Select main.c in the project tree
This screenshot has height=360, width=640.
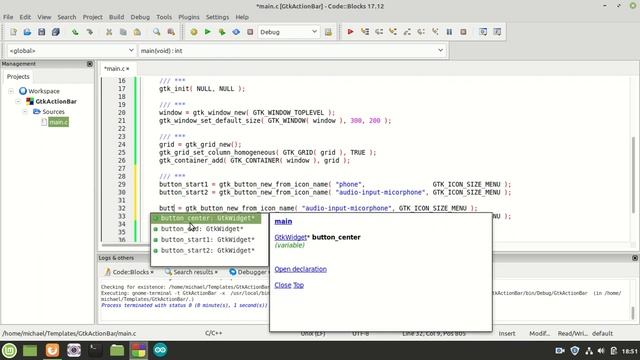[x=58, y=122]
